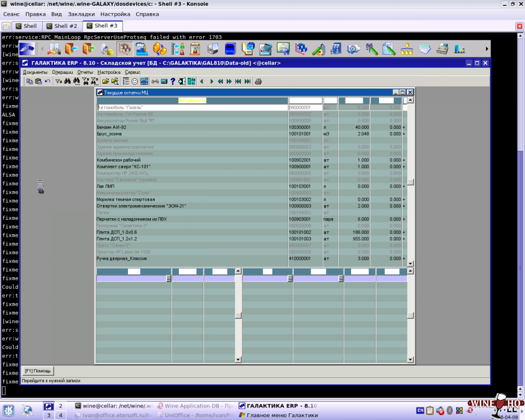Go to next record with right arrow
Image resolution: width=525 pixels, height=420 pixels.
coord(212,81)
